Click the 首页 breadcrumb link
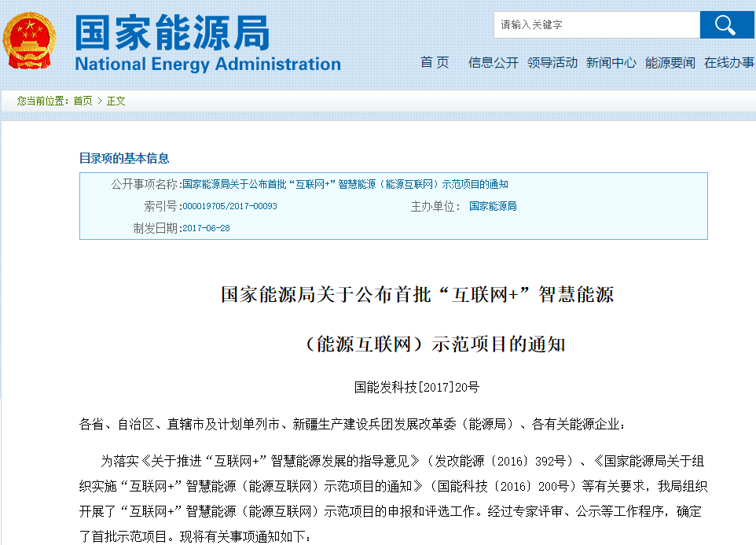Screen dimensions: 756x545 click(83, 101)
